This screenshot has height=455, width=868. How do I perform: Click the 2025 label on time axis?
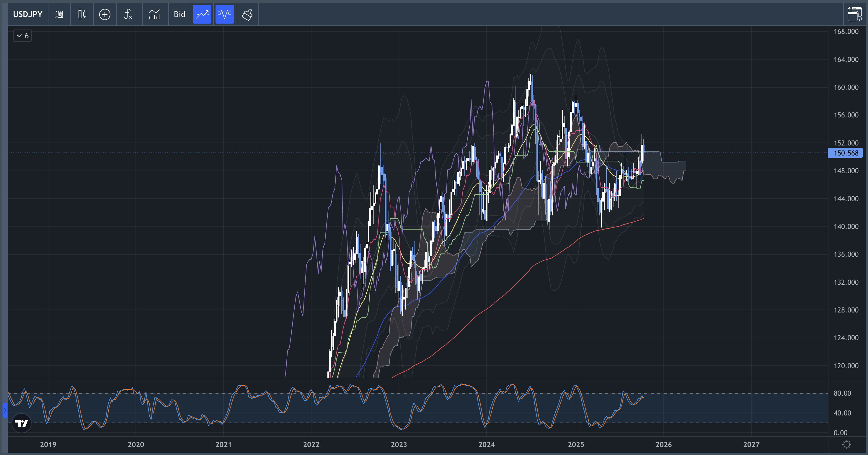click(x=576, y=445)
